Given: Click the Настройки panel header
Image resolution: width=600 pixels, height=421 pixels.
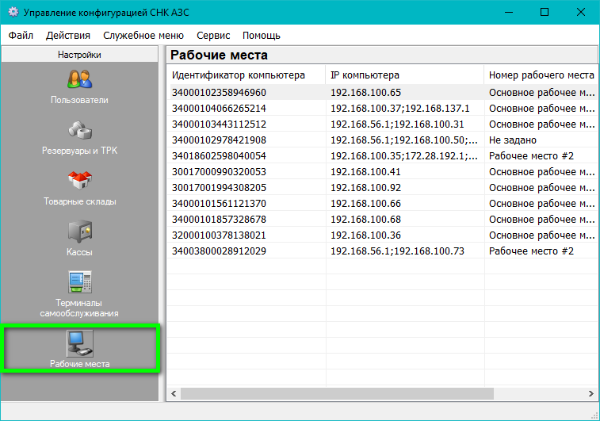Looking at the screenshot, I should [x=79, y=55].
